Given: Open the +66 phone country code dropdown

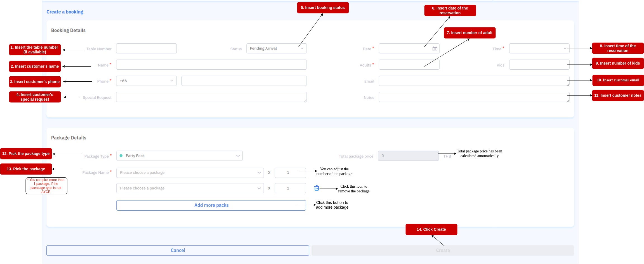Looking at the screenshot, I should click(x=146, y=81).
